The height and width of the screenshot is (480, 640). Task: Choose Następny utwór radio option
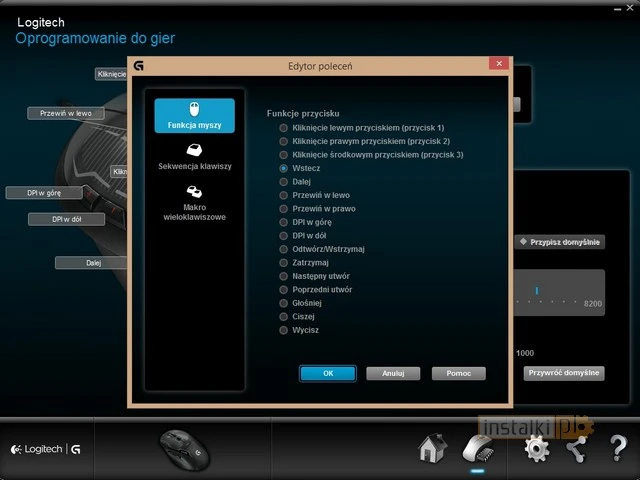(x=283, y=276)
